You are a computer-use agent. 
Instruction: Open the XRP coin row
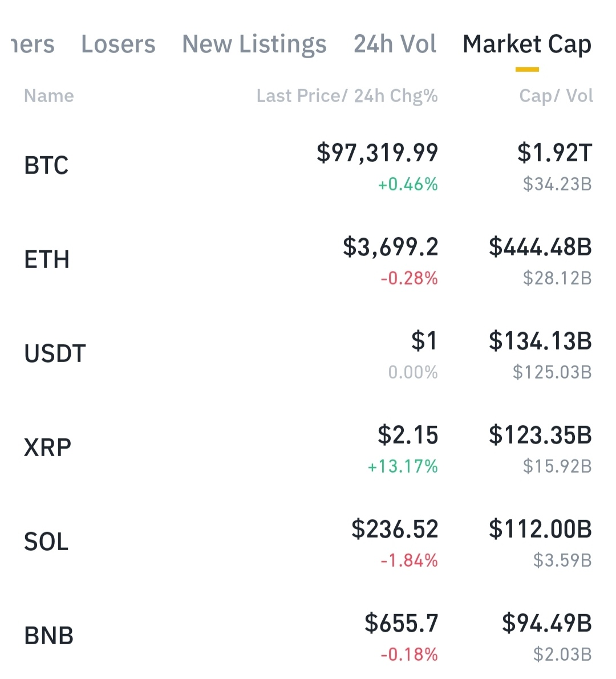tap(308, 448)
